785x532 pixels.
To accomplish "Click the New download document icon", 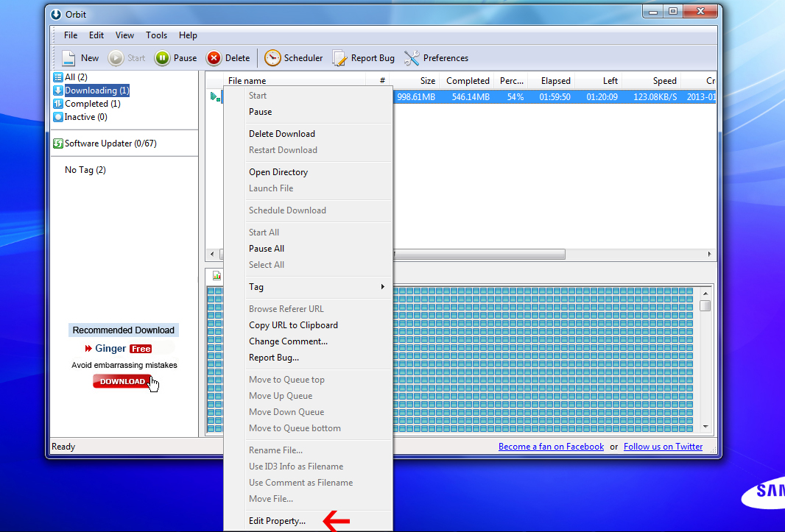I will [x=68, y=58].
